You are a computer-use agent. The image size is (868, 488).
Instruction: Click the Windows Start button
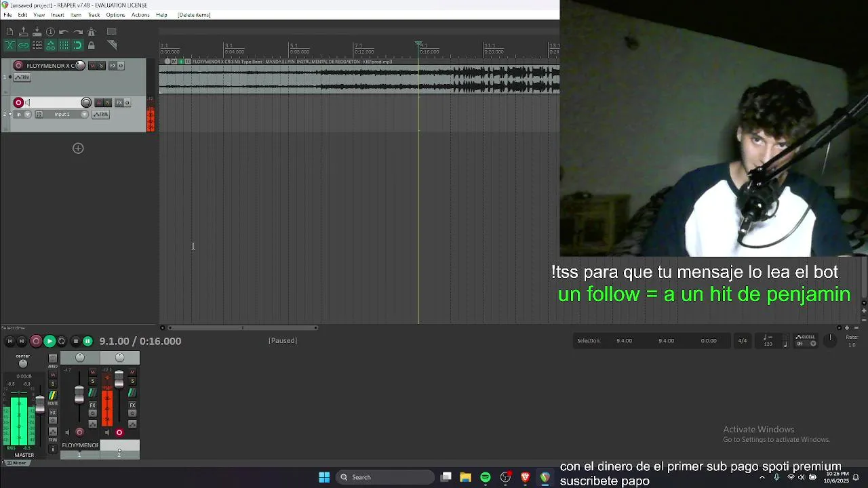(324, 477)
